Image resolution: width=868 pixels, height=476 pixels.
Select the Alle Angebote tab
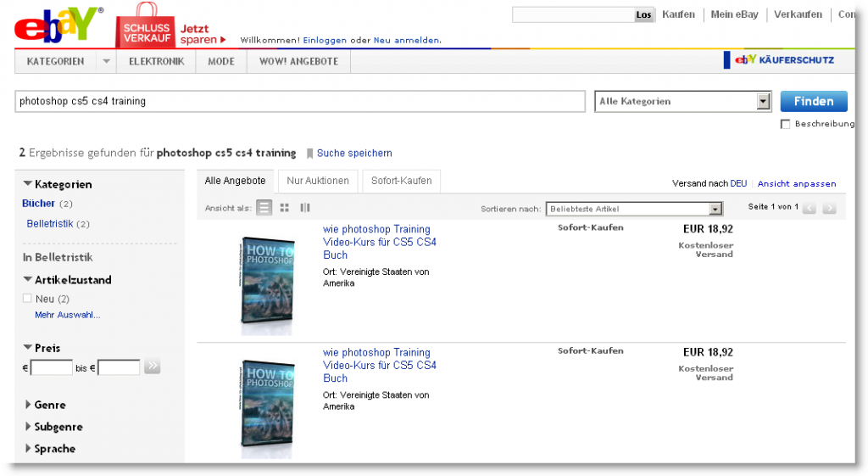pos(236,181)
